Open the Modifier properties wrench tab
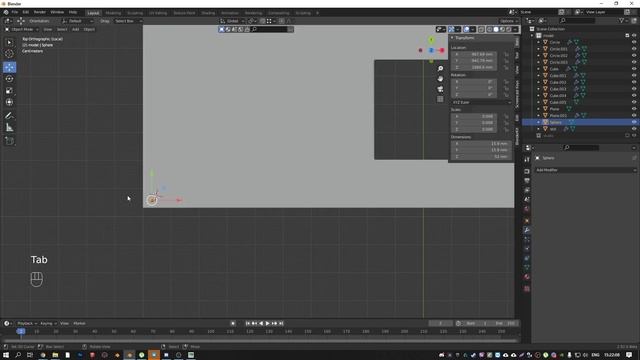640x360 pixels. pos(527,230)
